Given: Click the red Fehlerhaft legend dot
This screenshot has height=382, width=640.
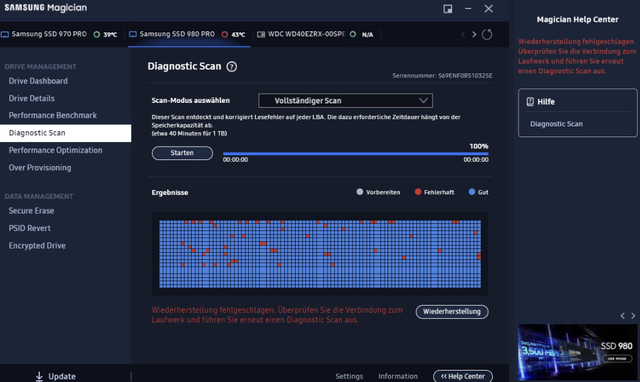Looking at the screenshot, I should click(x=418, y=192).
